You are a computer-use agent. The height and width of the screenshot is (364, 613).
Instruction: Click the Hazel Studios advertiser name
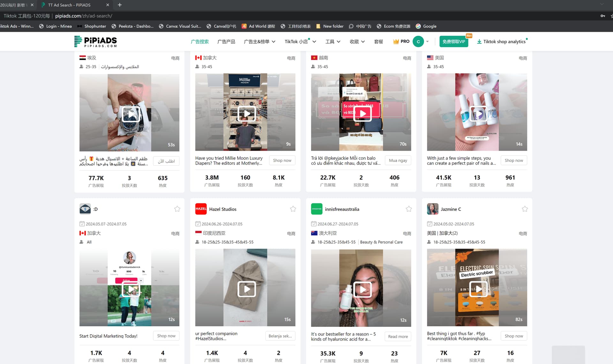pyautogui.click(x=223, y=209)
